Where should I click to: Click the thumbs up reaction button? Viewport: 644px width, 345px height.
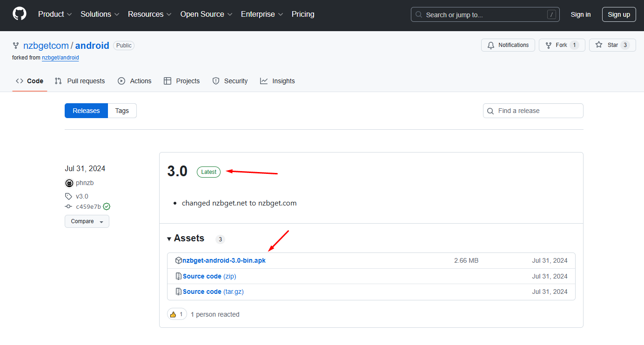(x=177, y=314)
